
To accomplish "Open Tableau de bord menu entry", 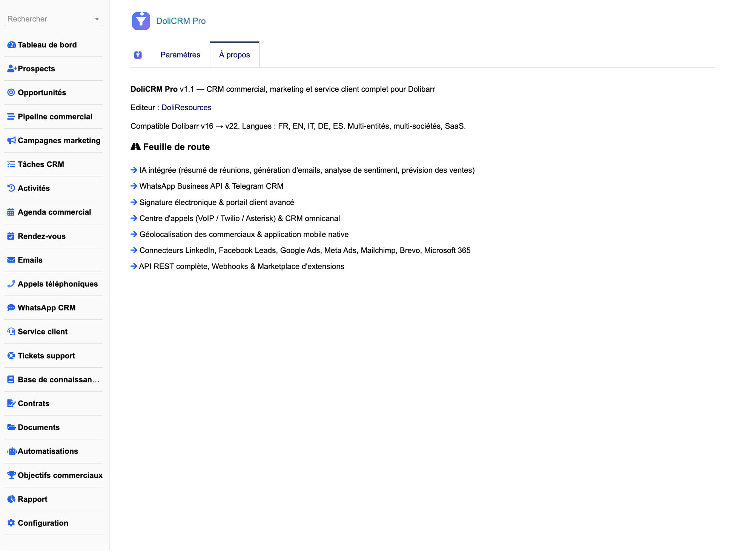I will tap(47, 45).
